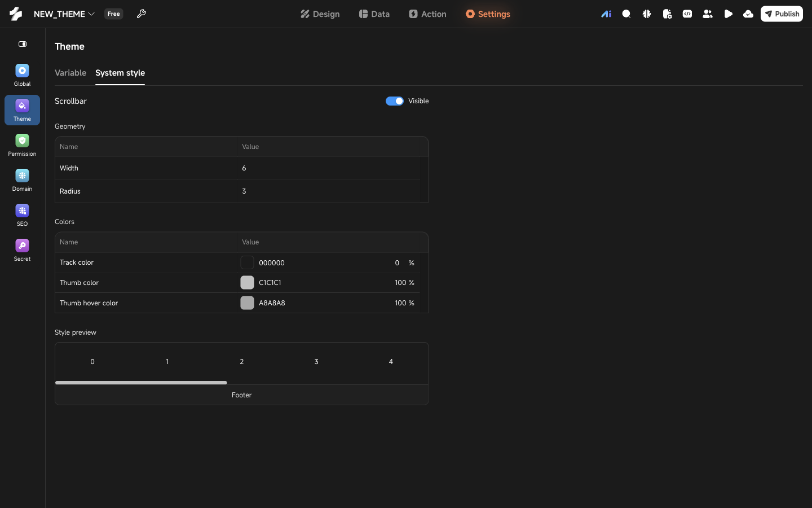Edit the Width value field
Viewport: 812px width, 508px height.
pos(329,168)
